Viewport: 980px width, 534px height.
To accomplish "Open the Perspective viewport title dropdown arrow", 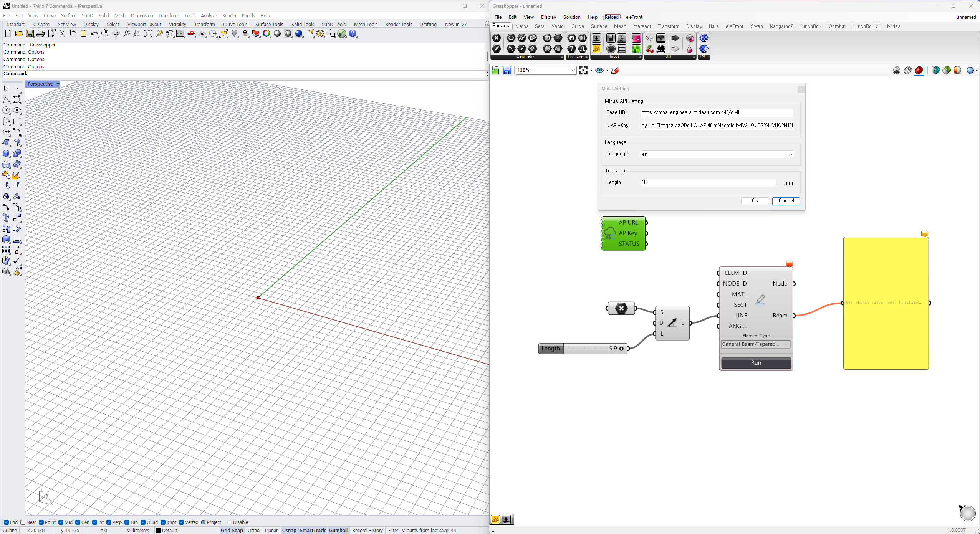I will [58, 84].
